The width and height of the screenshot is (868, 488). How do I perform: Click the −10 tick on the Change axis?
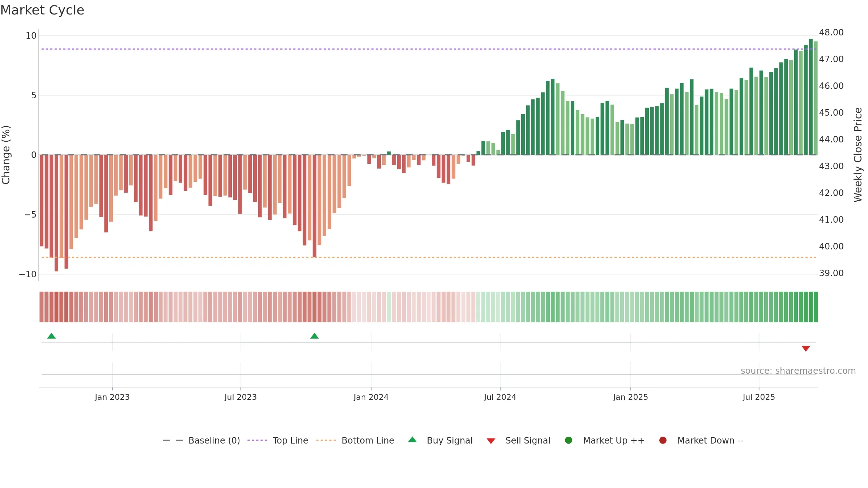point(28,274)
